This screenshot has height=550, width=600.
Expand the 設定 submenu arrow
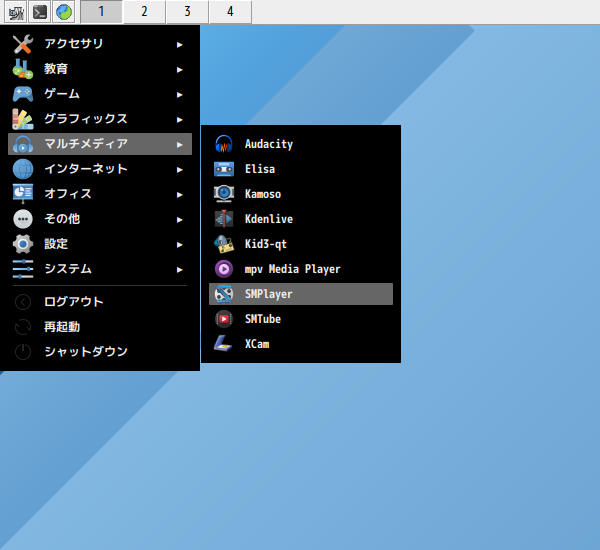coord(179,245)
